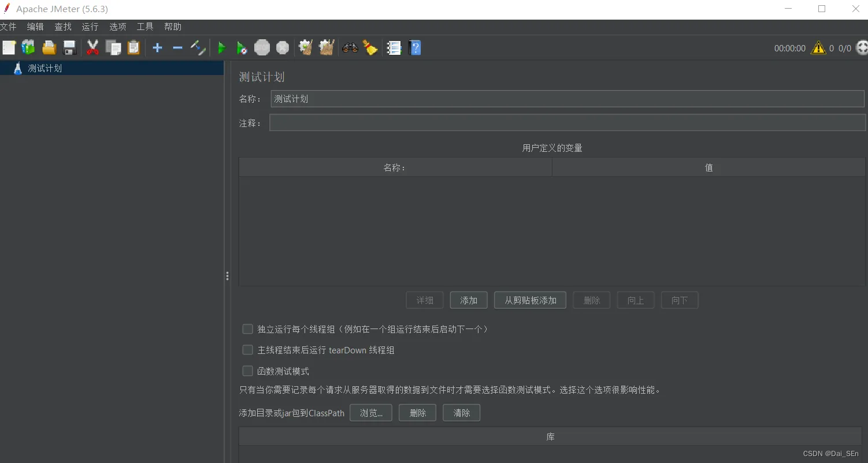This screenshot has height=463, width=868.
Task: Click the 0/0 thread count
Action: click(845, 48)
